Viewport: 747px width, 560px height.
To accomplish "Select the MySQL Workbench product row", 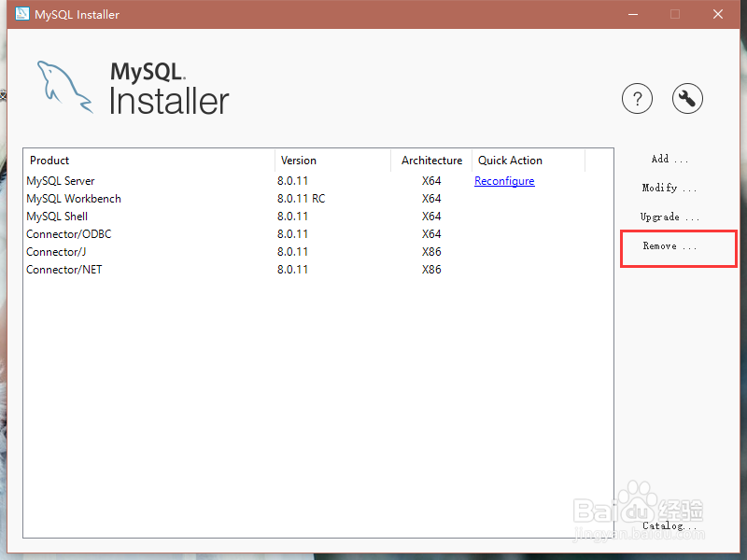I will (x=74, y=198).
